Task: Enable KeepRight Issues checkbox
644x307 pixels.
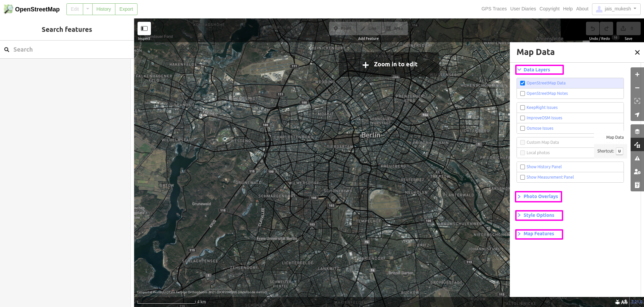Action: [x=523, y=108]
